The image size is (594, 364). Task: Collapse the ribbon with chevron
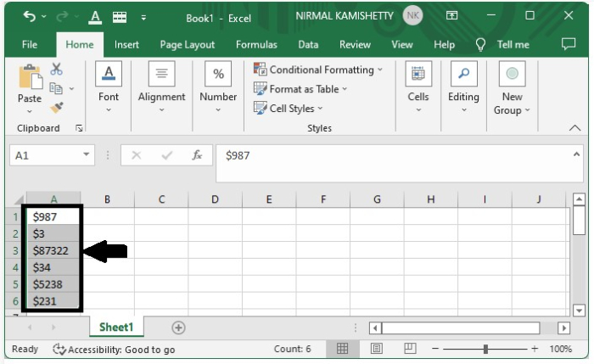click(574, 128)
